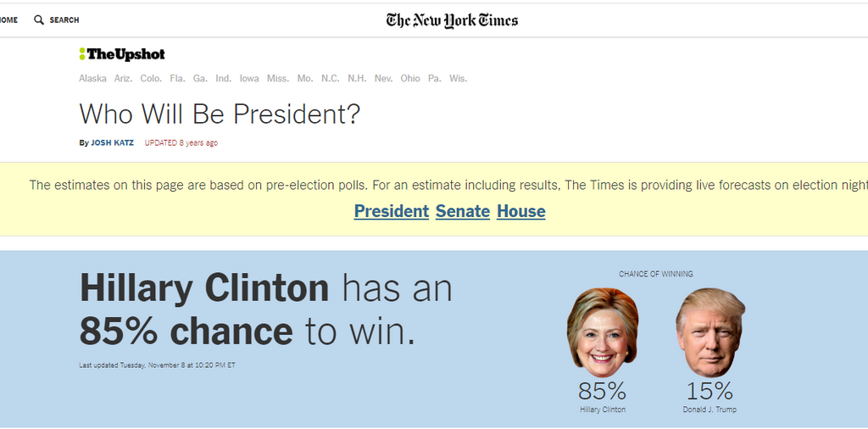
Task: Click Hillary Clinton's face image
Action: [x=603, y=332]
